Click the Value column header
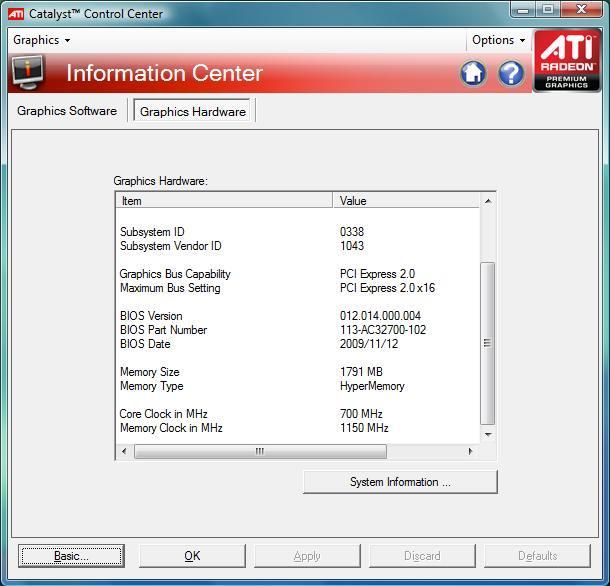 406,201
